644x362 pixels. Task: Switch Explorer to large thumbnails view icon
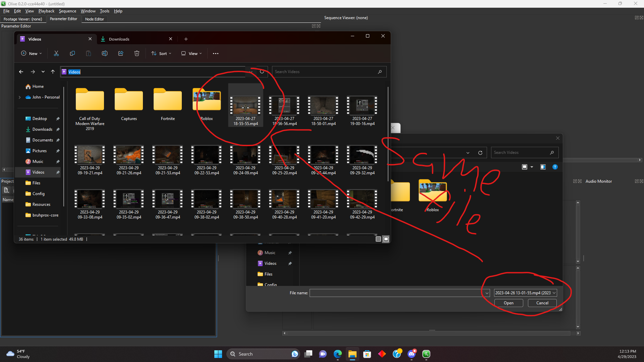(x=386, y=239)
